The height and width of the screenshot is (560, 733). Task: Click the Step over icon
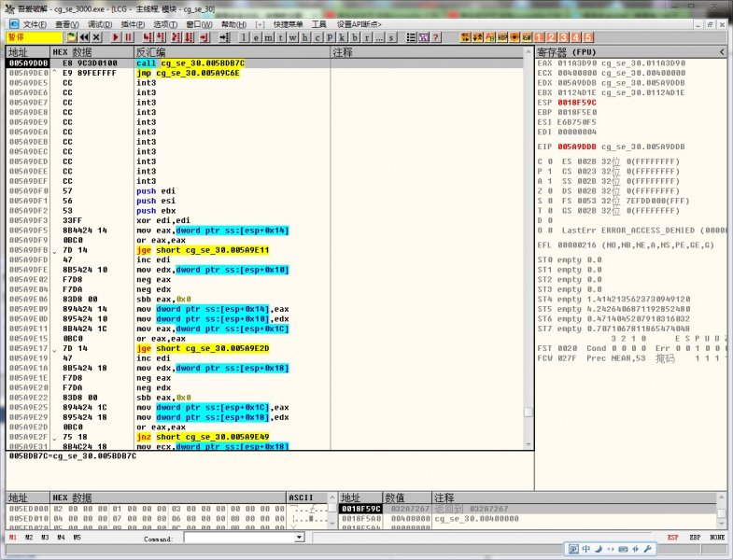161,37
